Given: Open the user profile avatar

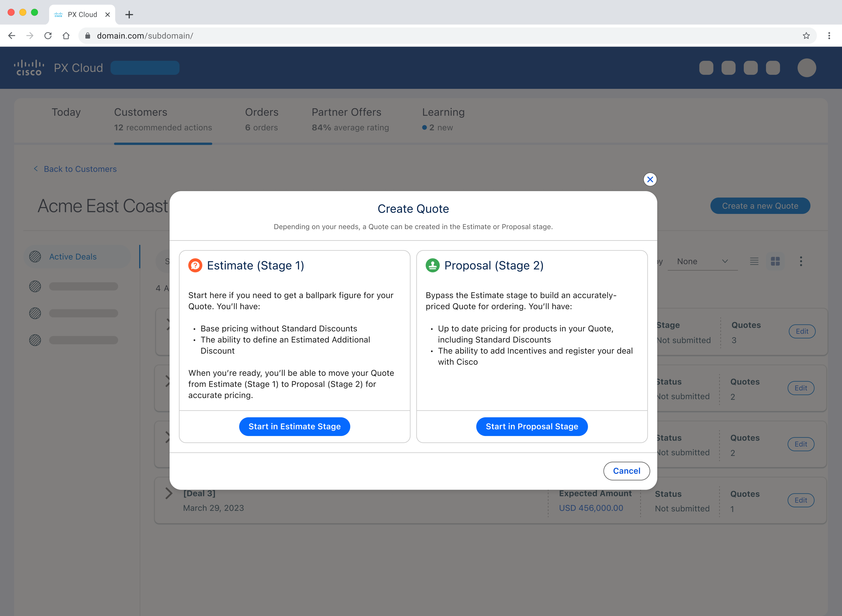Looking at the screenshot, I should click(806, 68).
